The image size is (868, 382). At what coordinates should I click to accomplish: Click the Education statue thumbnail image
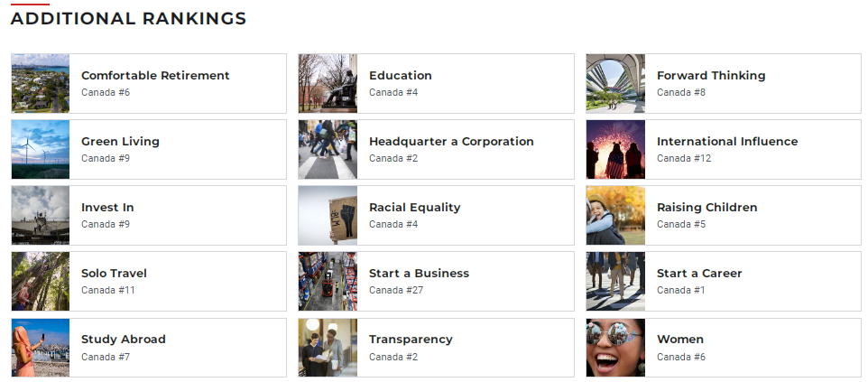(x=328, y=83)
